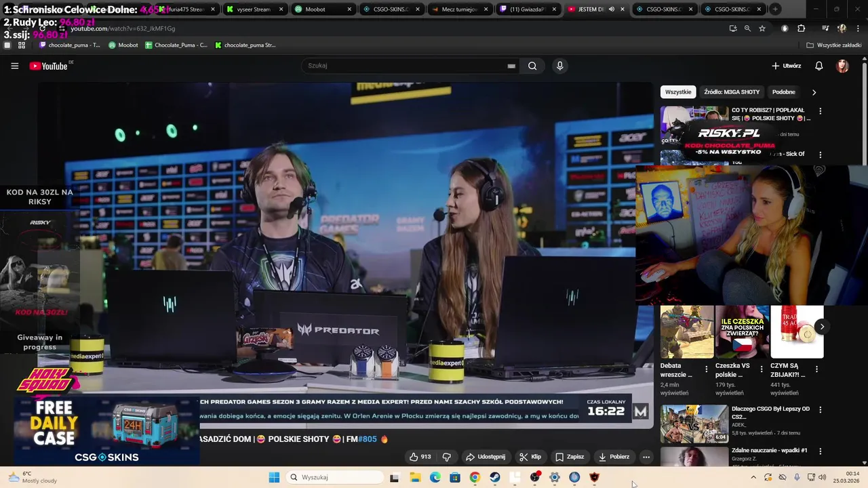Open options for 'Sick Of You' video

pos(820,155)
